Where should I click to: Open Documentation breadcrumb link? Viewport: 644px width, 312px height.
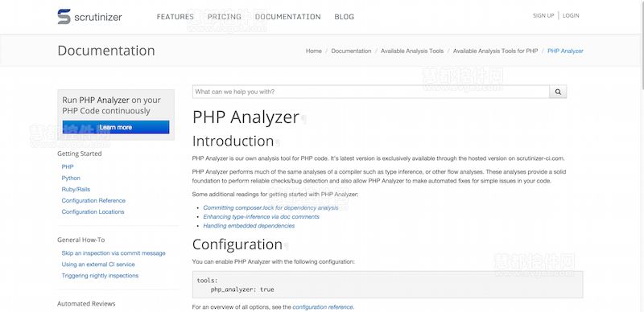351,51
